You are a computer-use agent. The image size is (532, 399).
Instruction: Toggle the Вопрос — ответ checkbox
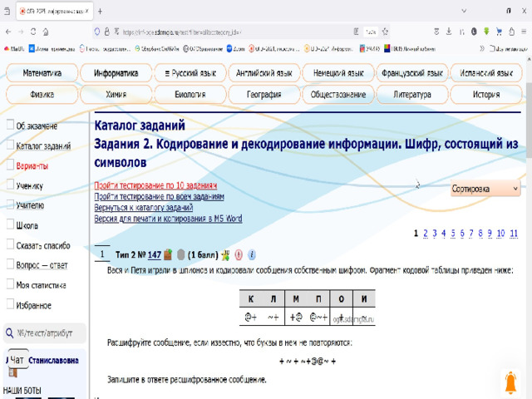click(x=10, y=264)
